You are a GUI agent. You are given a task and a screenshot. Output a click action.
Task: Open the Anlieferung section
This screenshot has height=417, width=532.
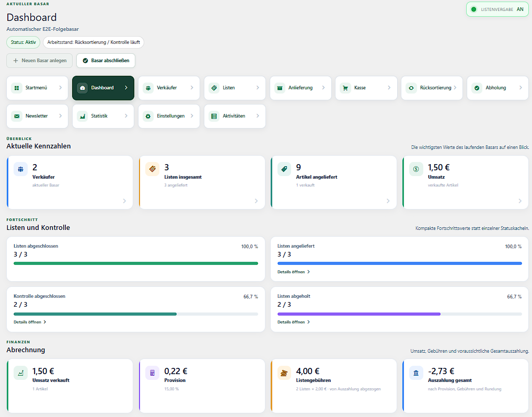(x=300, y=88)
